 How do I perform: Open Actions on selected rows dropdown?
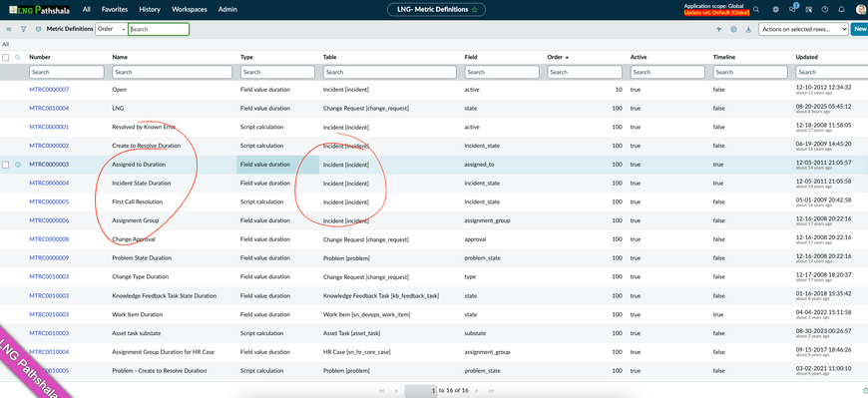coord(803,29)
